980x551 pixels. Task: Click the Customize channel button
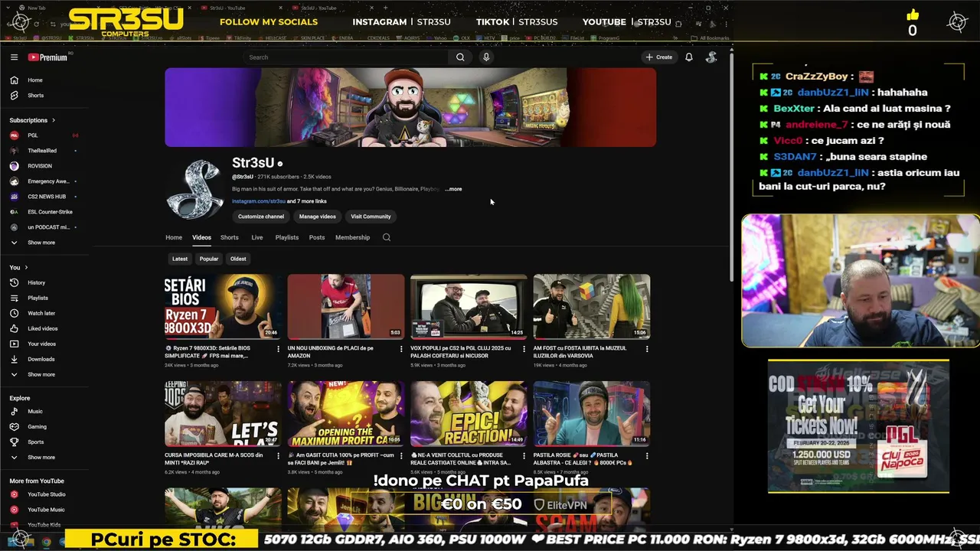[261, 217]
